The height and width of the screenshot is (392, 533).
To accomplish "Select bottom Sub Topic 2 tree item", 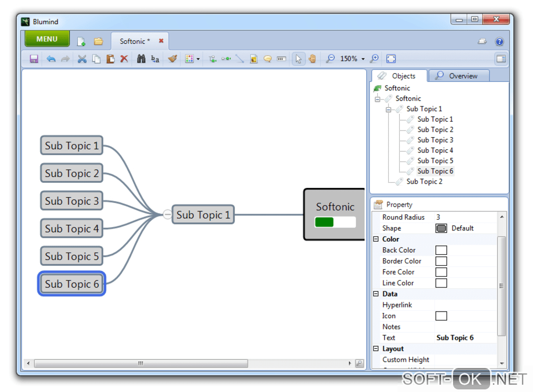I will click(424, 182).
